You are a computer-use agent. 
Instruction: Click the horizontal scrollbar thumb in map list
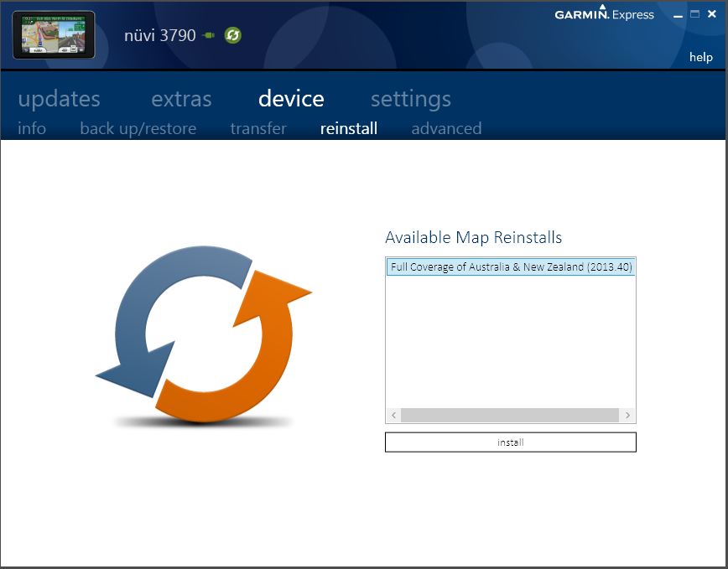click(x=510, y=415)
